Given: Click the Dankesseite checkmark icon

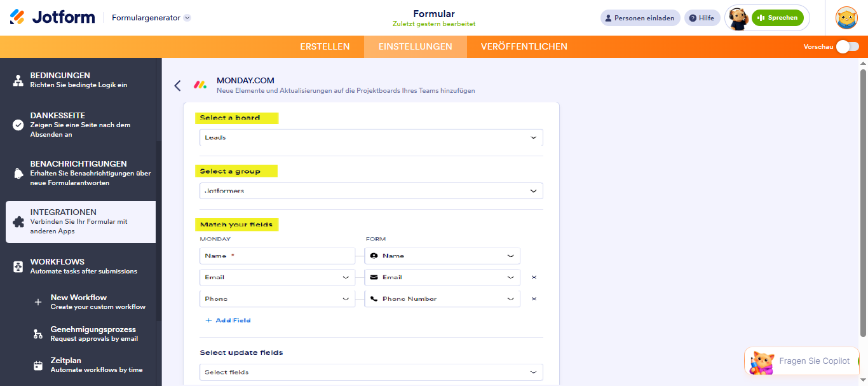Looking at the screenshot, I should point(18,125).
